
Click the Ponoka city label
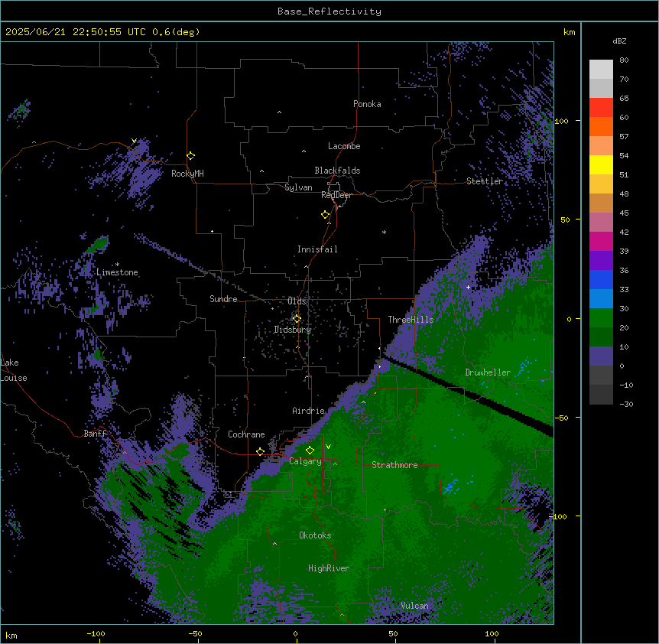click(x=367, y=104)
